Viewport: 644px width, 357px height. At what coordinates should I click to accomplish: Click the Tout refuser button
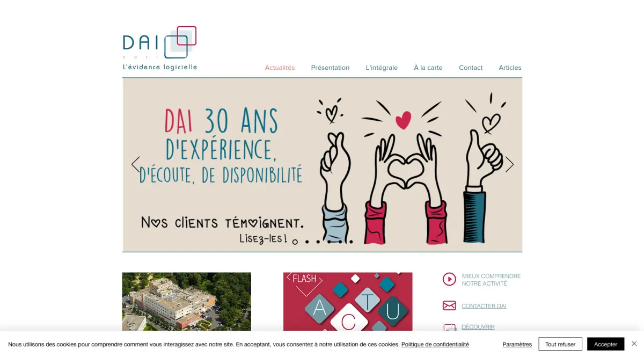click(560, 344)
